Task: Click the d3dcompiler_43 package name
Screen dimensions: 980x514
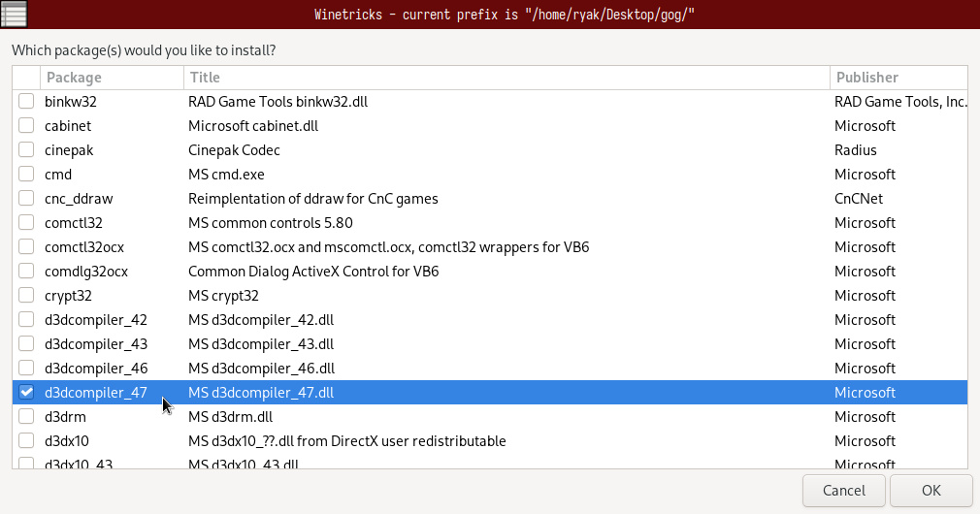Action: pyautogui.click(x=96, y=344)
